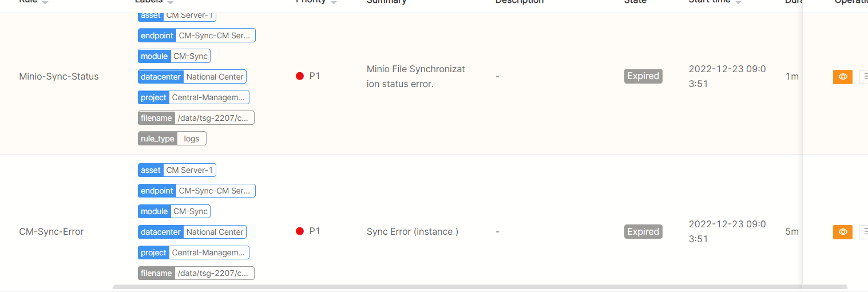Click the red P1 dot in CM-Sync-Error row
Image resolution: width=868 pixels, height=292 pixels.
click(x=300, y=231)
